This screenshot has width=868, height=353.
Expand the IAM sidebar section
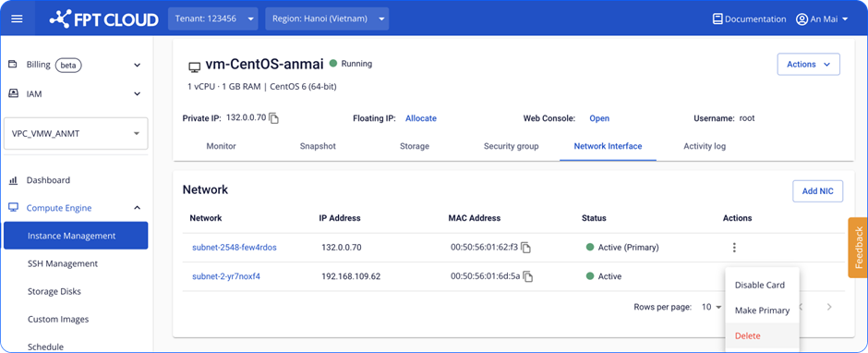(138, 94)
